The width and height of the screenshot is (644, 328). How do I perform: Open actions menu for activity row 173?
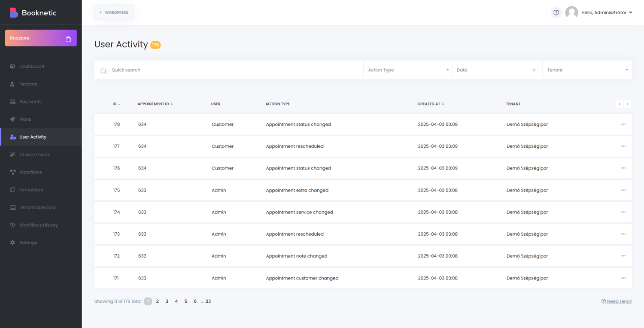(x=623, y=234)
